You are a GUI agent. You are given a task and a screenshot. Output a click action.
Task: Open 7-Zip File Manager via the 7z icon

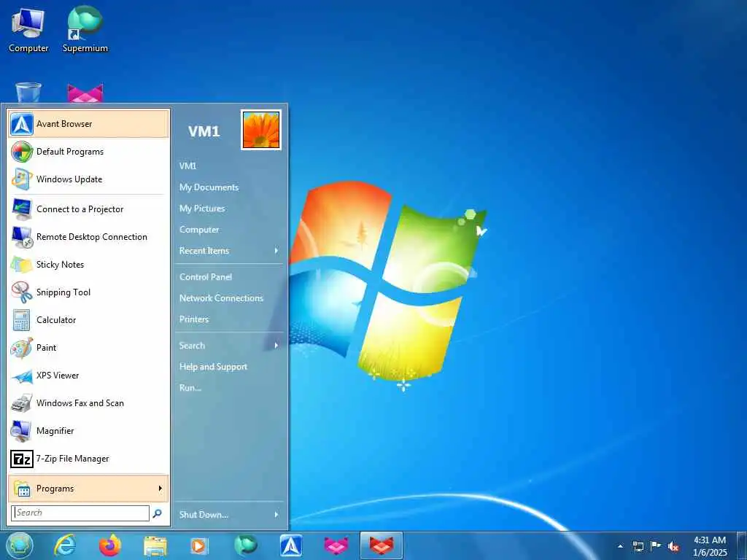point(22,459)
